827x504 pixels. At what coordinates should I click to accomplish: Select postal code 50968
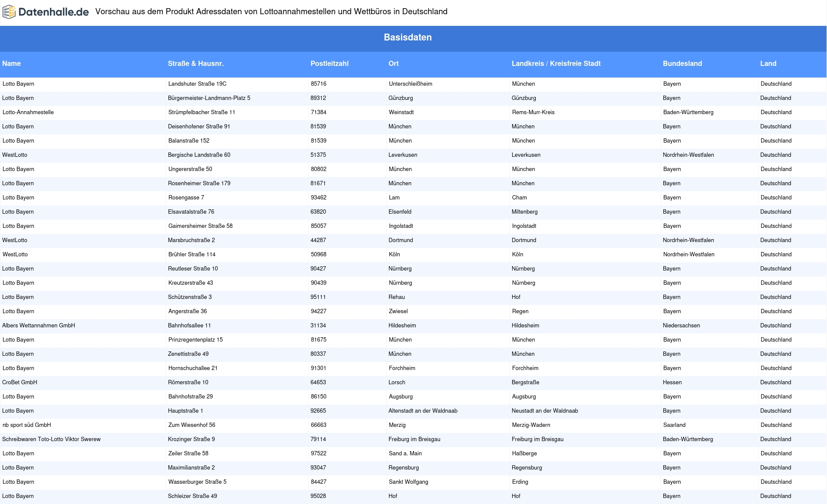[x=319, y=255]
